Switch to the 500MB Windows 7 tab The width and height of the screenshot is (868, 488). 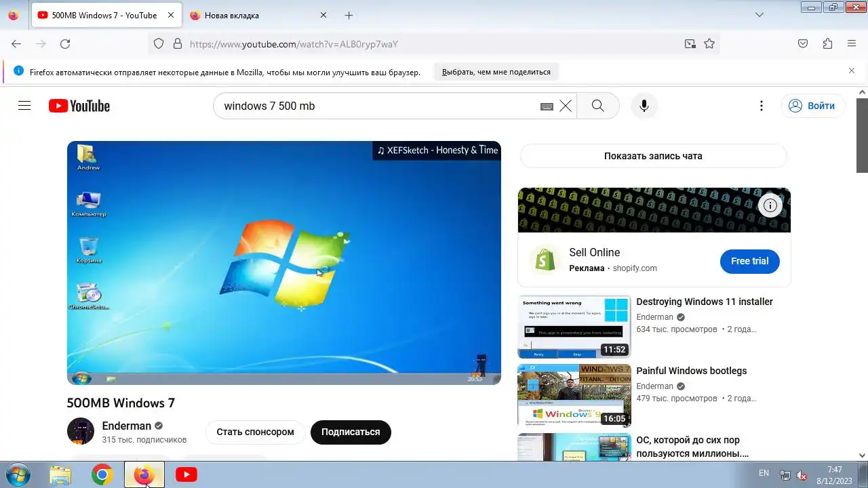click(106, 15)
